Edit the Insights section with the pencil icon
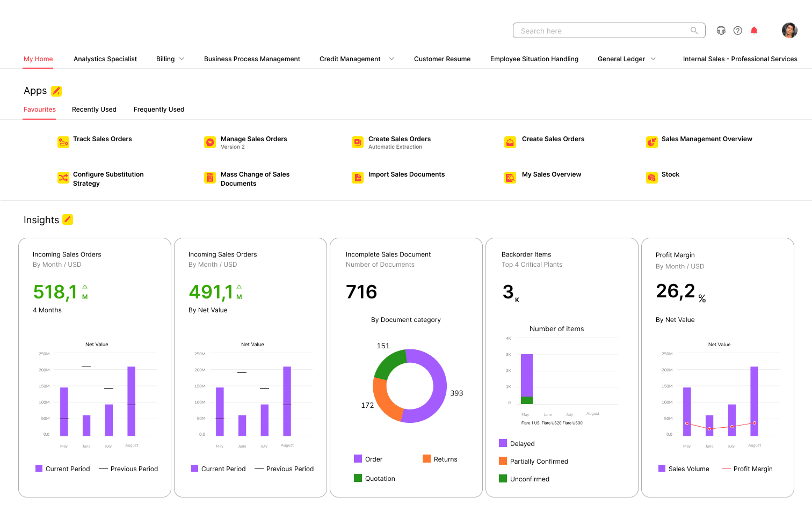The height and width of the screenshot is (527, 812). click(x=67, y=219)
